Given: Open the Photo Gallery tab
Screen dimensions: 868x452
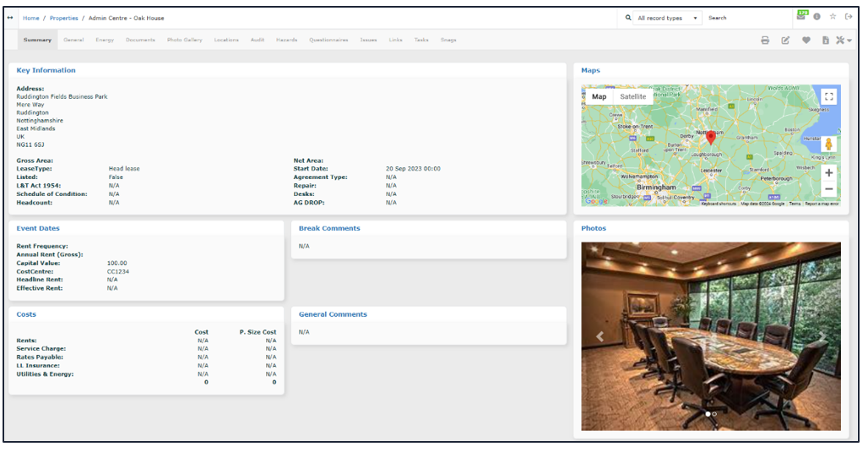Looking at the screenshot, I should (x=184, y=40).
